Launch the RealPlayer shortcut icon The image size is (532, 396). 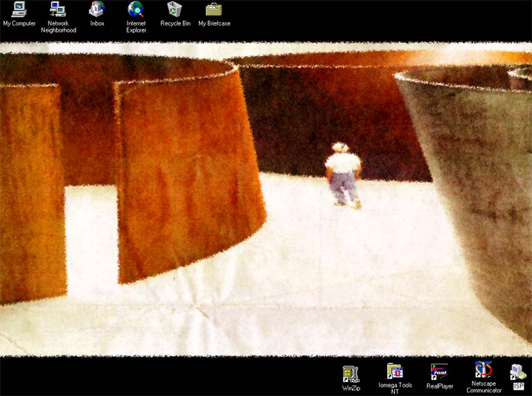[439, 372]
